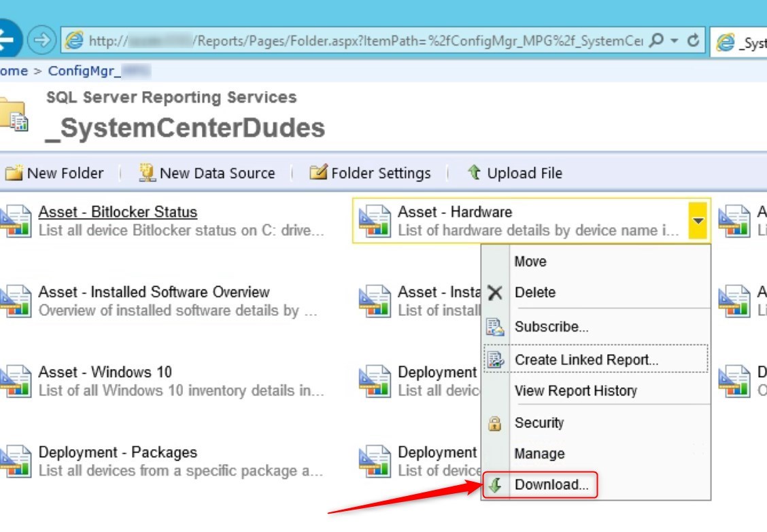The width and height of the screenshot is (767, 532).
Task: Open the Asset - Bitlocker Status report link
Action: pyautogui.click(x=118, y=212)
